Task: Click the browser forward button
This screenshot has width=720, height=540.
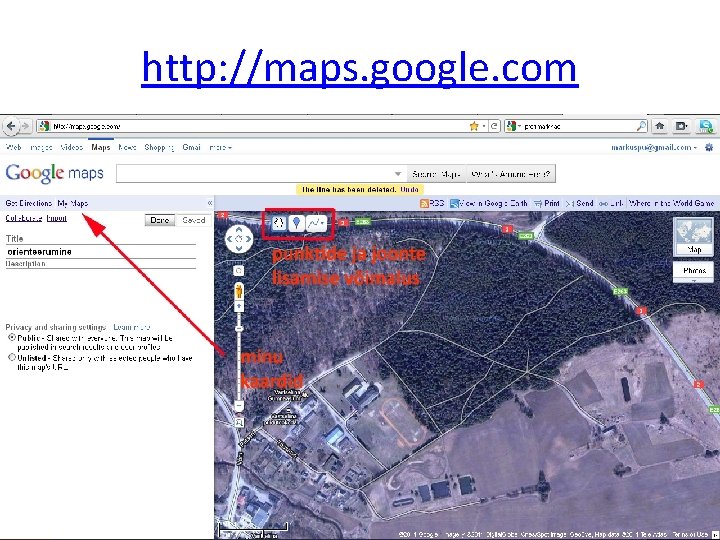Action: point(26,126)
